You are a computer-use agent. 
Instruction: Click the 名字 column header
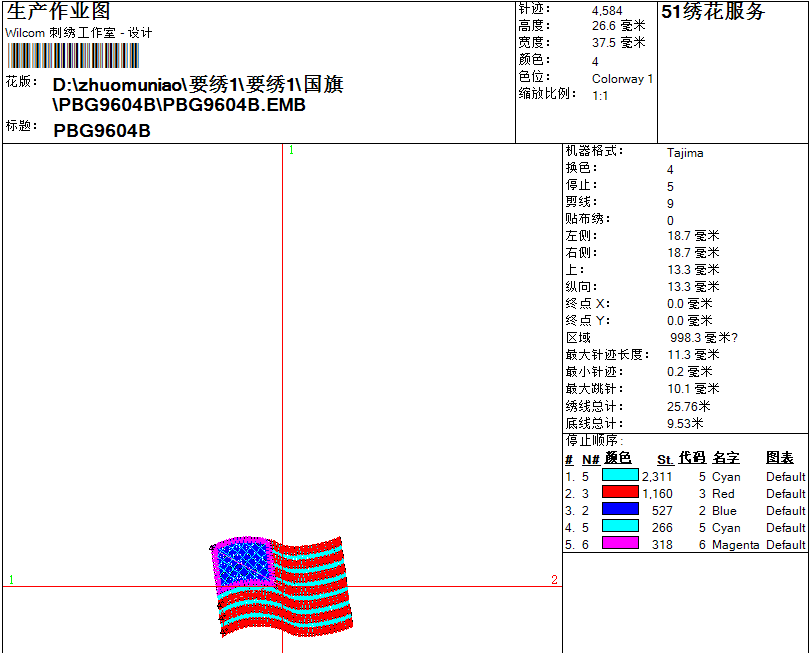coord(726,458)
